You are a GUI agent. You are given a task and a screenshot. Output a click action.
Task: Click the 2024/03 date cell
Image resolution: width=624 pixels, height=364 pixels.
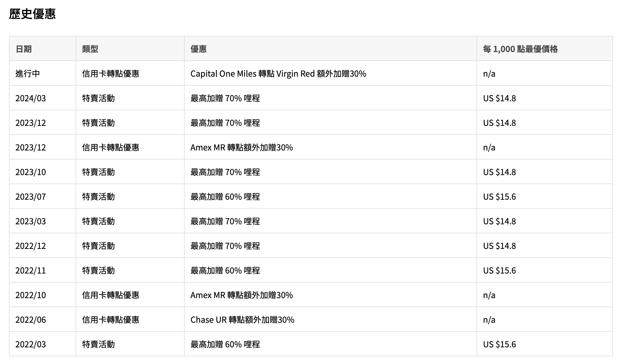31,98
